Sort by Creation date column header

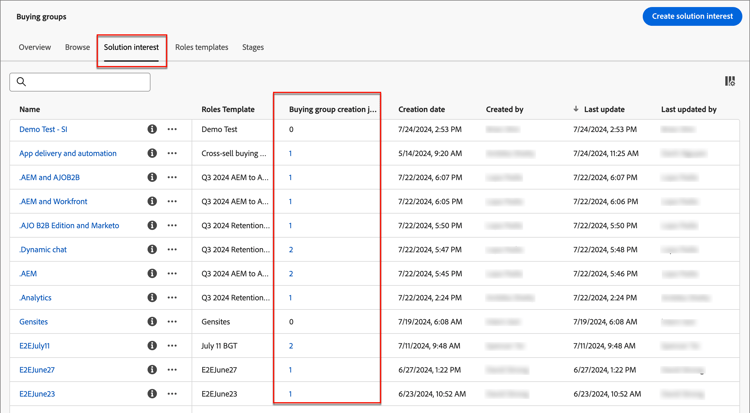421,109
